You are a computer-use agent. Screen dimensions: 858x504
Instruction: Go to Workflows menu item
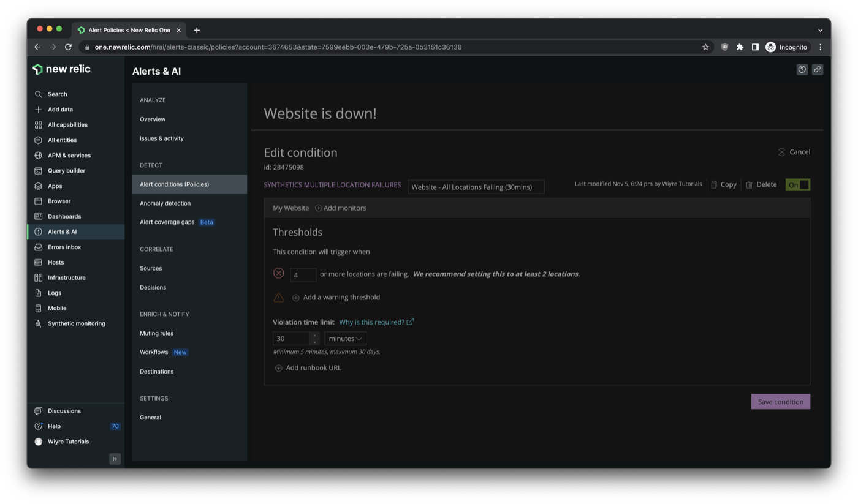point(154,352)
